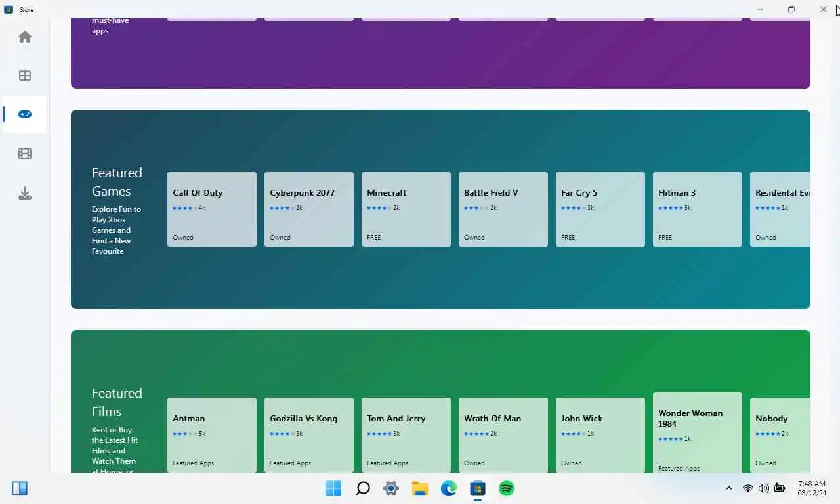Open the Hitman 3 game card
This screenshot has height=504, width=840.
[698, 209]
